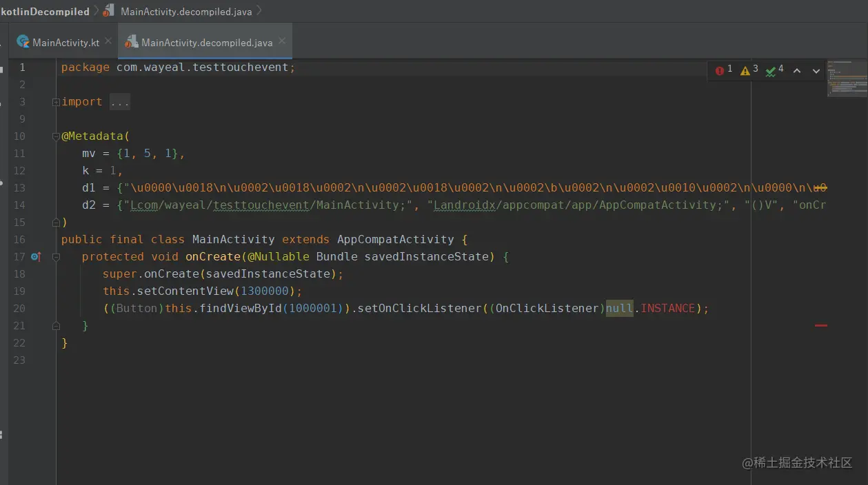
Task: Collapse the @Metadata annotation fold
Action: [x=56, y=136]
